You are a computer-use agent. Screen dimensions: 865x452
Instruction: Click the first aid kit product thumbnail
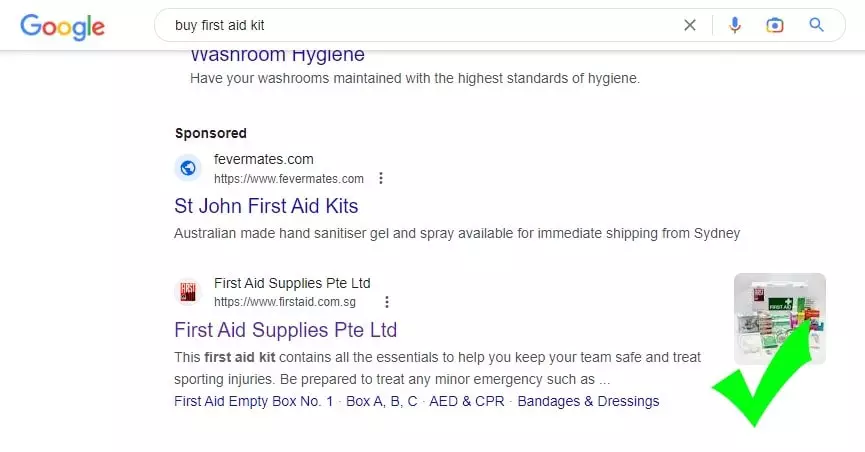[779, 318]
